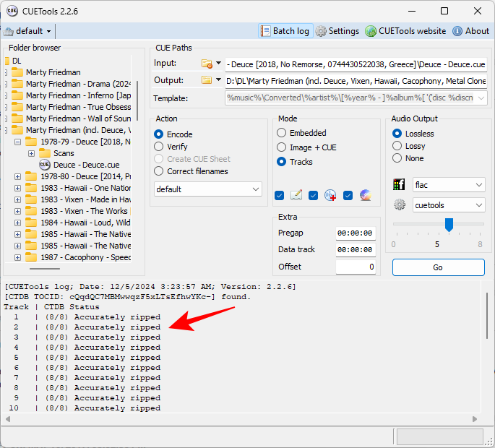Open the default profile dropdown arrow

tap(48, 31)
